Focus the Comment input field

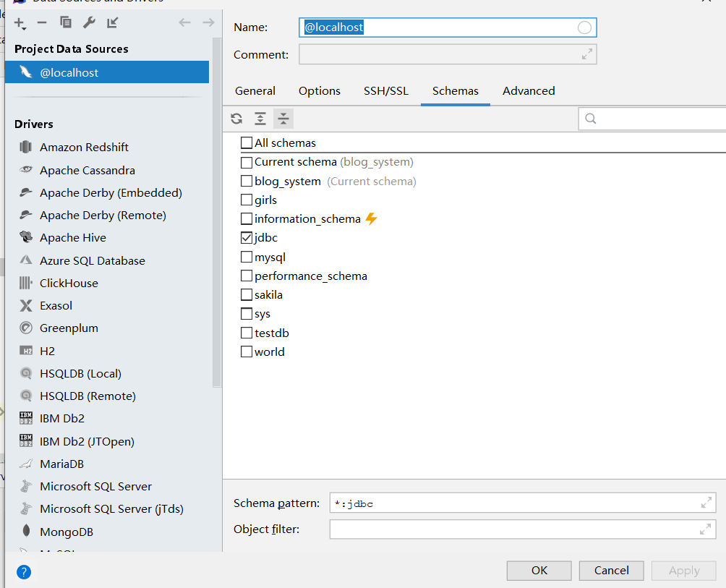[448, 54]
